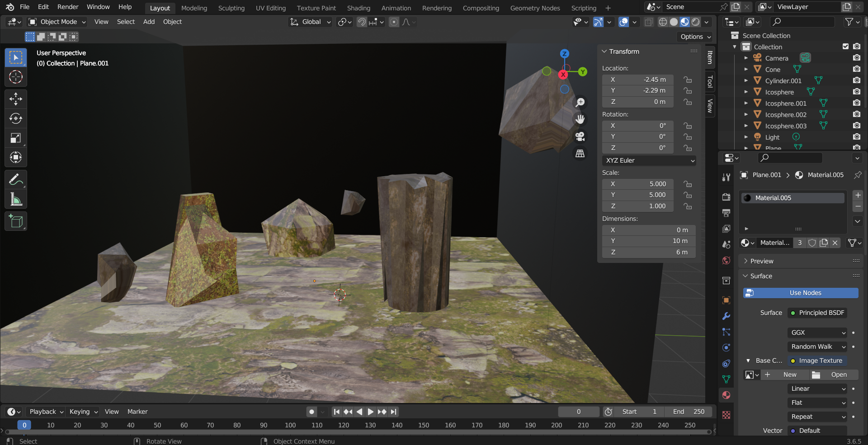This screenshot has height=445, width=868.
Task: Open GGX distribution dropdown
Action: [818, 333]
